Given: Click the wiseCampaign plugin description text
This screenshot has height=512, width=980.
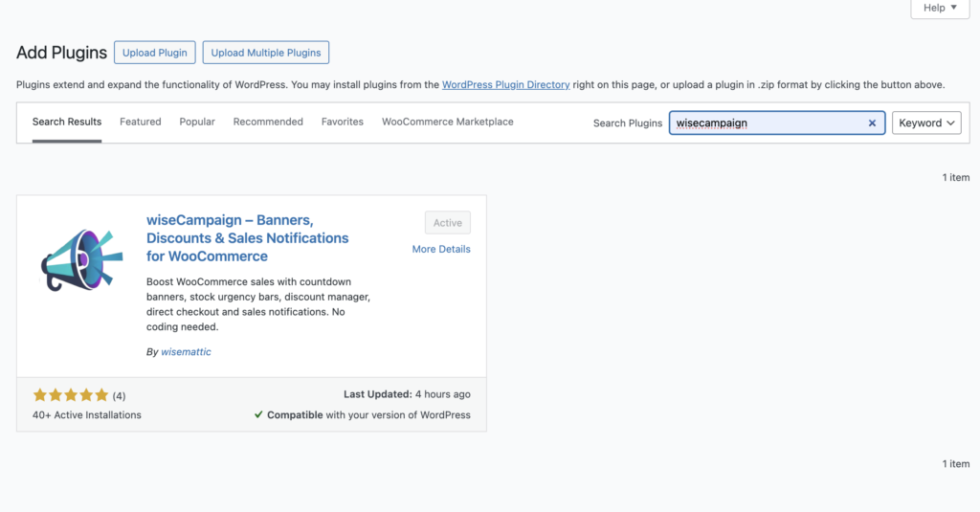Looking at the screenshot, I should [x=258, y=304].
